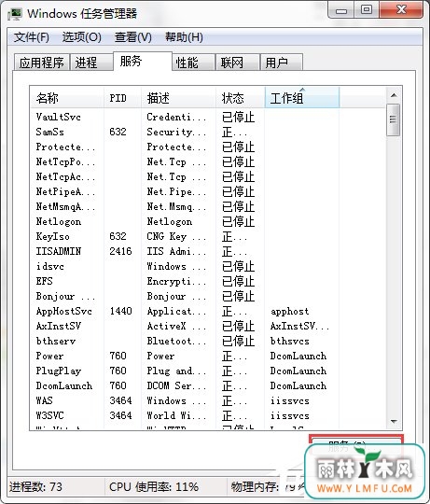Click the 进程数: 73 status entry
The width and height of the screenshot is (430, 504).
[x=36, y=487]
